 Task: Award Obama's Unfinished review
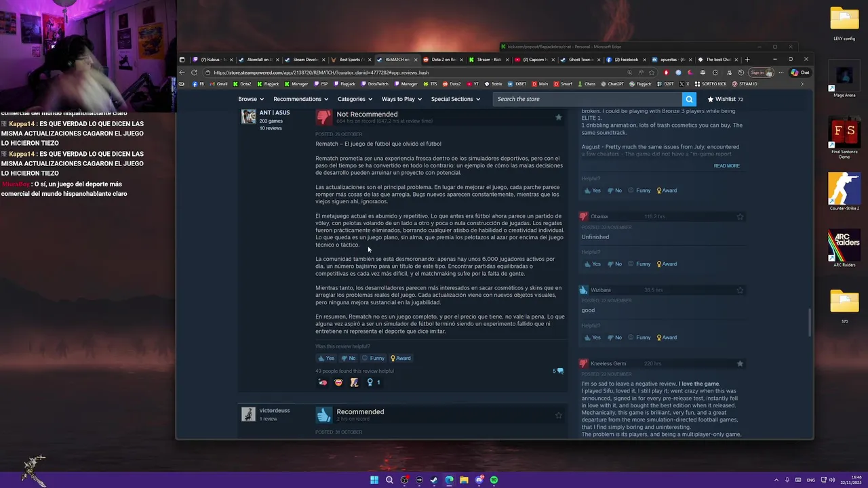(666, 264)
